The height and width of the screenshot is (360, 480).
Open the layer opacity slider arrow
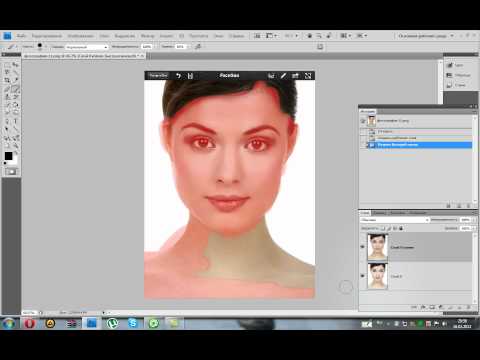click(474, 220)
